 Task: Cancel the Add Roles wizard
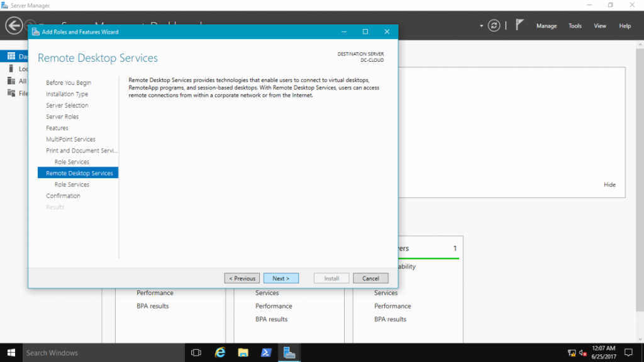coord(370,278)
